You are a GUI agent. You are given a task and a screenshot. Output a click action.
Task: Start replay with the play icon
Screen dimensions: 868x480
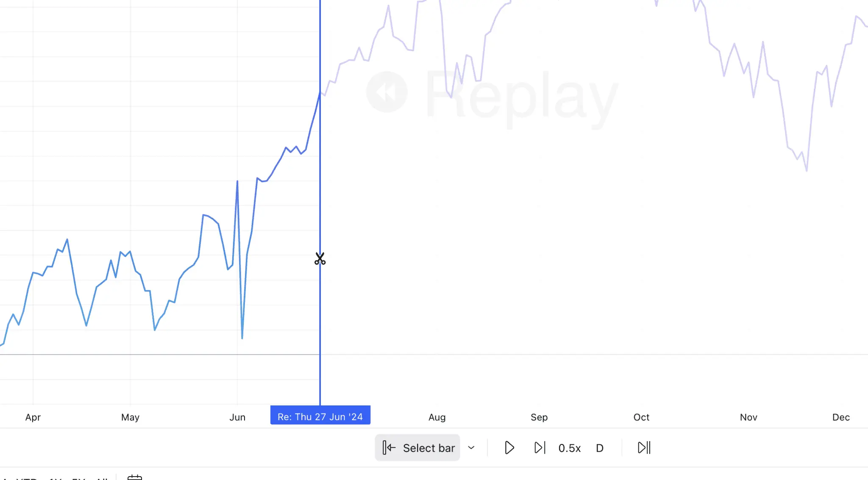[x=509, y=448]
